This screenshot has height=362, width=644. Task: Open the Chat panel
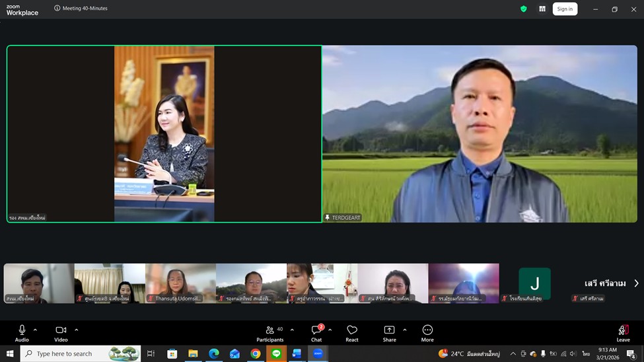tap(316, 333)
